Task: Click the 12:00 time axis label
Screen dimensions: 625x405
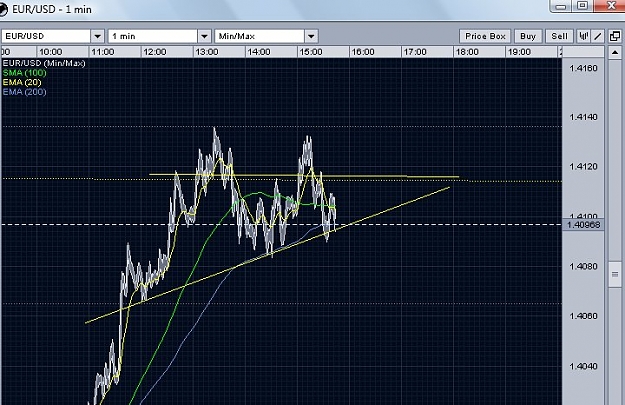Action: point(155,52)
